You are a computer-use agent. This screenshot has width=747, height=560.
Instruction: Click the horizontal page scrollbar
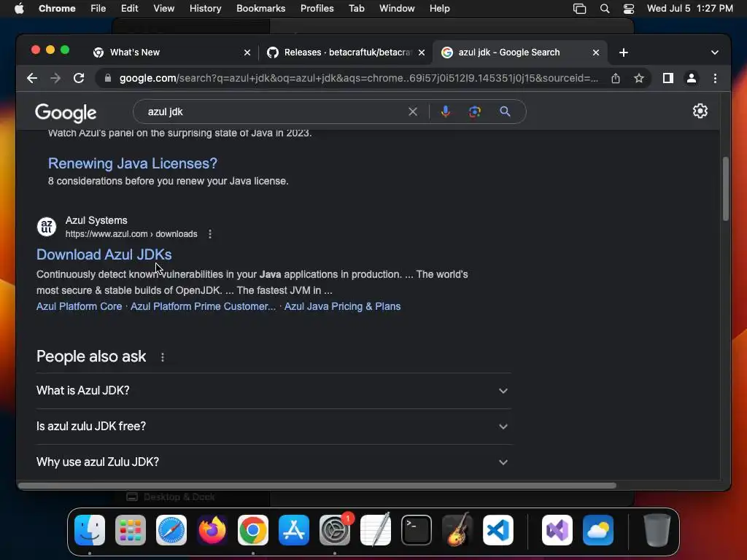coord(317,485)
